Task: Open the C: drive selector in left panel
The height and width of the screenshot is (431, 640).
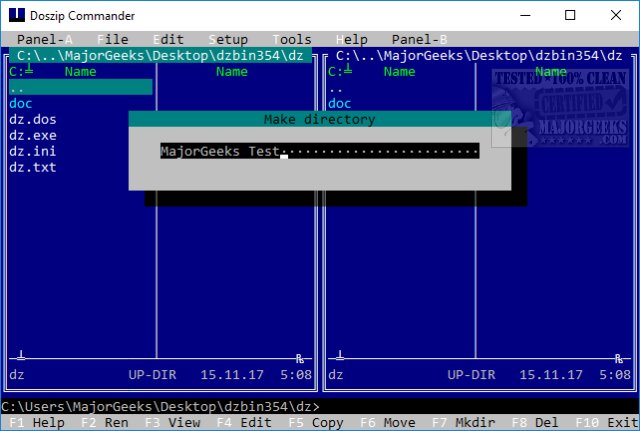Action: 21,71
